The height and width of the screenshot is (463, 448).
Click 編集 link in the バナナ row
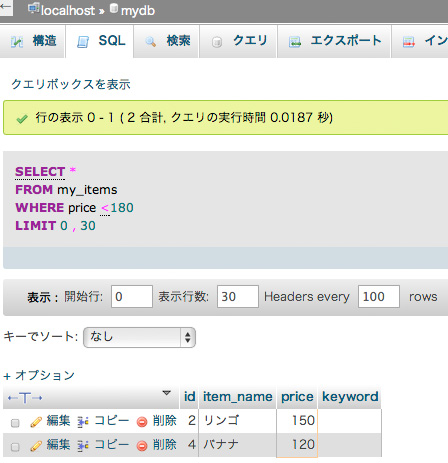pyautogui.click(x=58, y=444)
